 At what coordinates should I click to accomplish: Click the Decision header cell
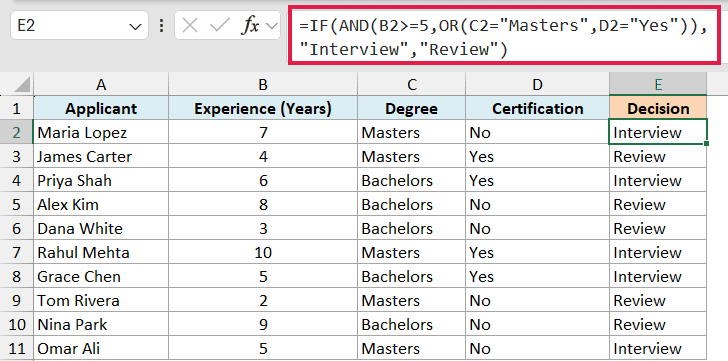[x=658, y=108]
